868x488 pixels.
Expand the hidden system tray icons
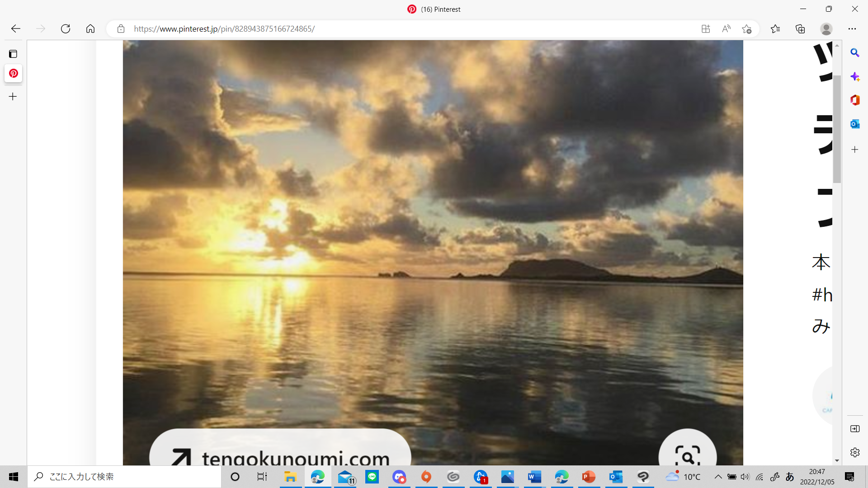click(718, 477)
